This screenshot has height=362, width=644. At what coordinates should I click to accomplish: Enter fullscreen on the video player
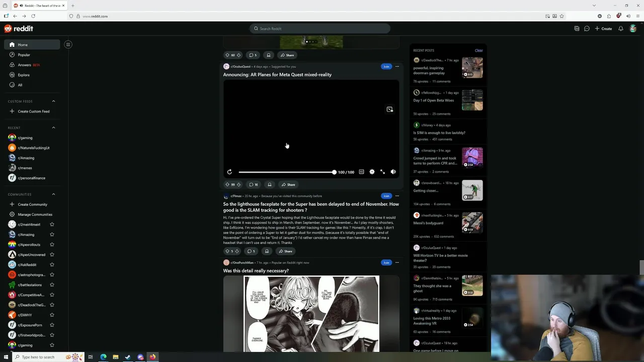(x=382, y=172)
